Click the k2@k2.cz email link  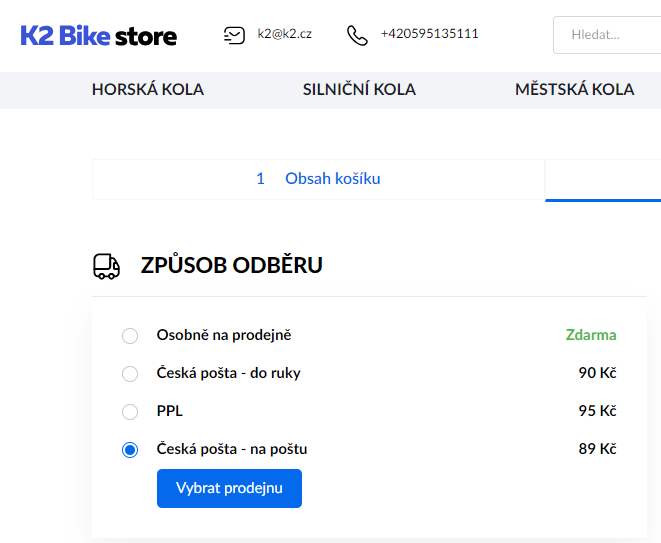284,34
